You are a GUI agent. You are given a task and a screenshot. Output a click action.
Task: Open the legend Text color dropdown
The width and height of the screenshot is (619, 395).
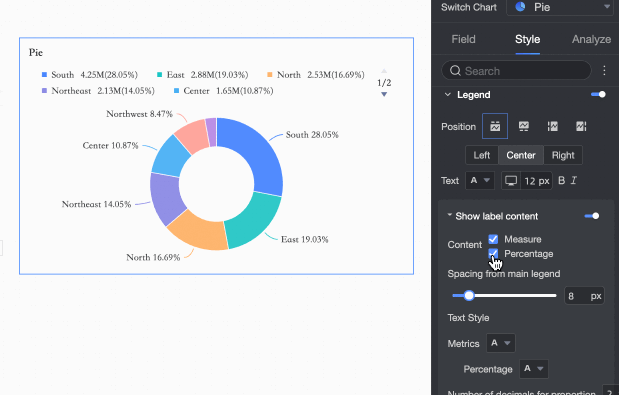[x=480, y=181]
